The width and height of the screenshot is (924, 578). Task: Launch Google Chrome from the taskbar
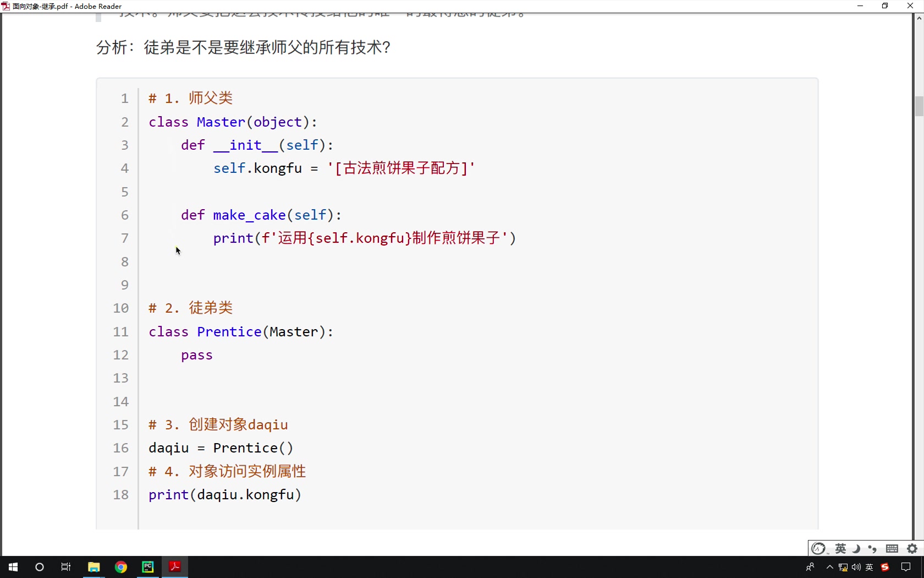pos(121,567)
